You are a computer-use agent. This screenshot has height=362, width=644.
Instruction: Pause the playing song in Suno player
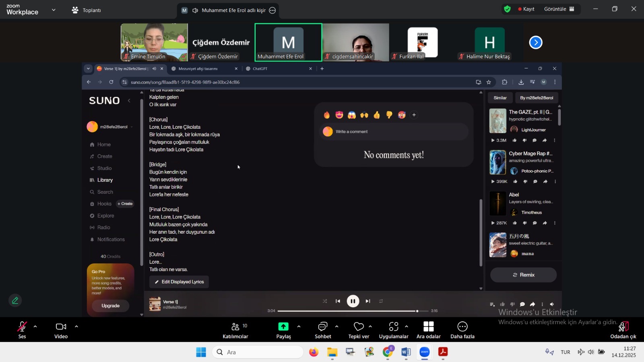pyautogui.click(x=353, y=301)
